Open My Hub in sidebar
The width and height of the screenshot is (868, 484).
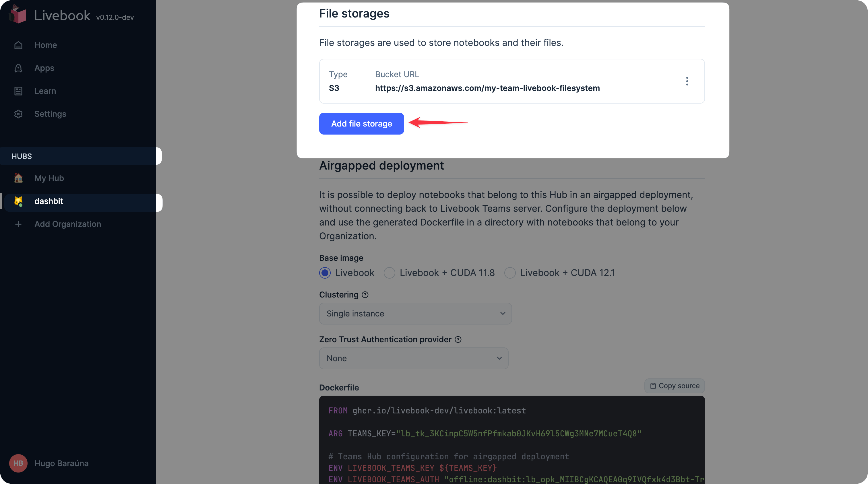[x=49, y=178]
